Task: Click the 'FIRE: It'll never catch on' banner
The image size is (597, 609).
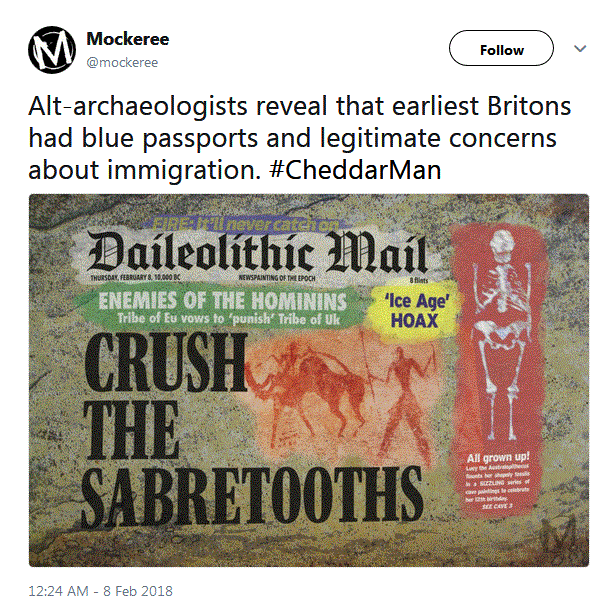Action: tap(246, 224)
